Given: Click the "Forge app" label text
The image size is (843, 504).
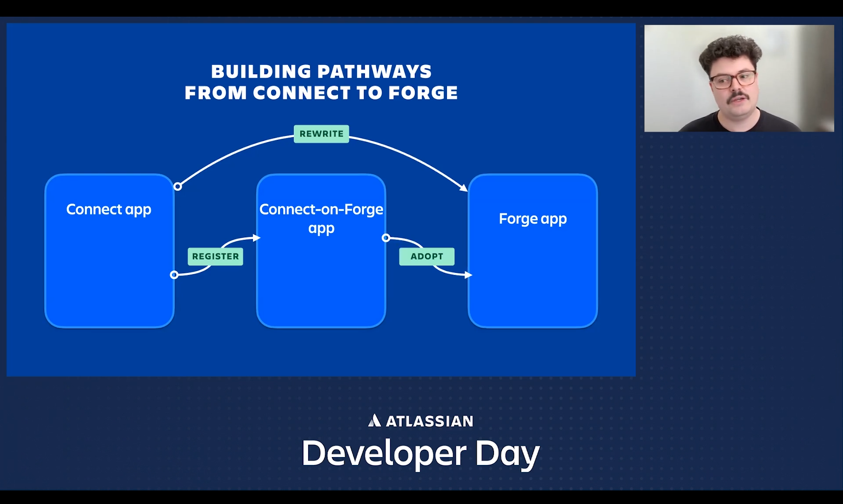Looking at the screenshot, I should 533,219.
